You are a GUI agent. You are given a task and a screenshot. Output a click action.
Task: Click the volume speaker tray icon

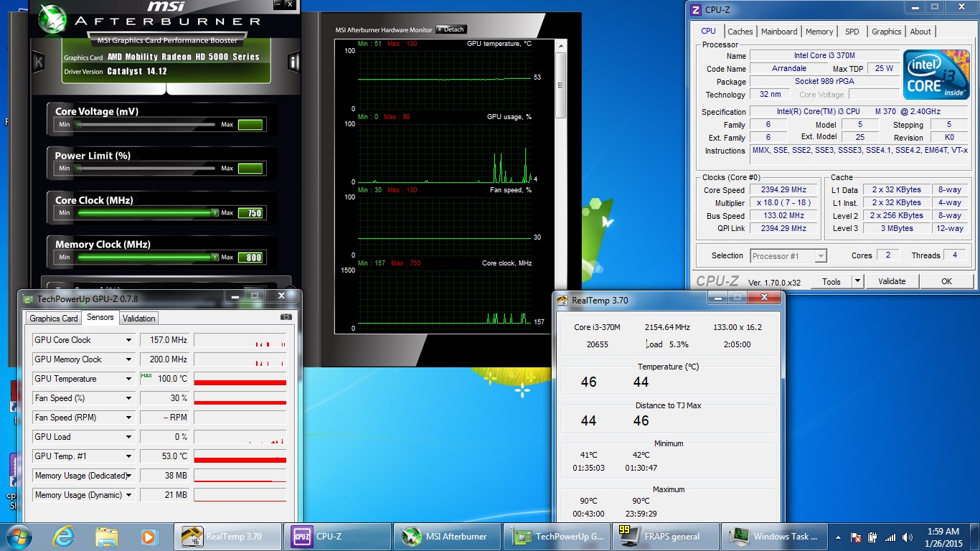pos(908,537)
